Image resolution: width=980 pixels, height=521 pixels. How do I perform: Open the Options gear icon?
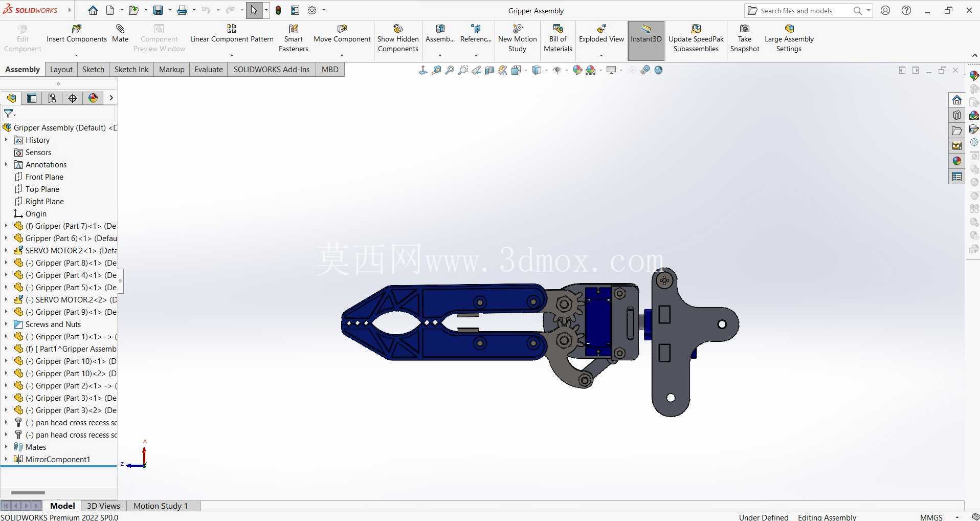tap(312, 10)
